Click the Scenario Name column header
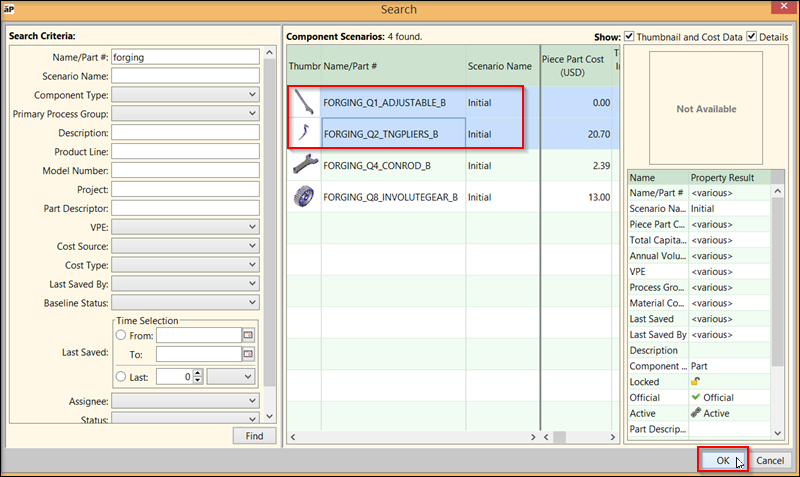The image size is (800, 477). point(500,66)
